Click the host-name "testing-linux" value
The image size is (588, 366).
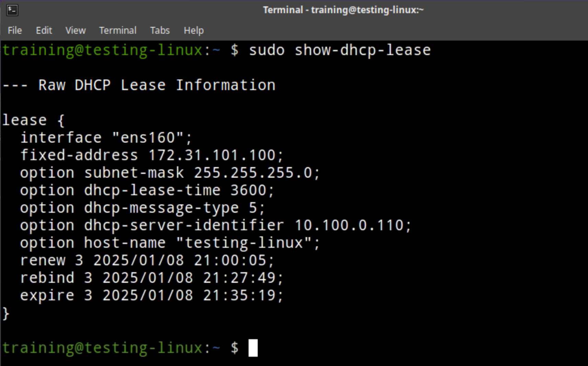(x=244, y=243)
